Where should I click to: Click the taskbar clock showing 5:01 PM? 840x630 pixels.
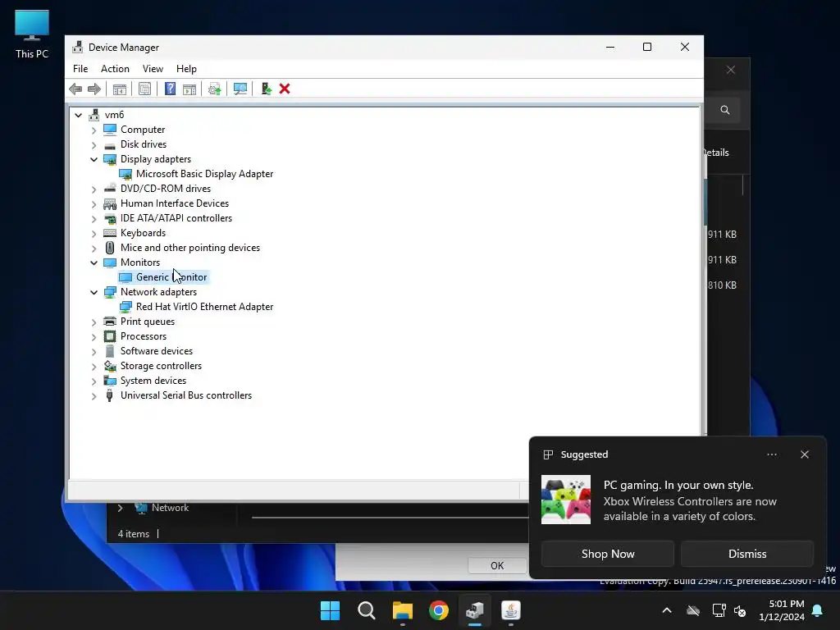click(x=782, y=610)
